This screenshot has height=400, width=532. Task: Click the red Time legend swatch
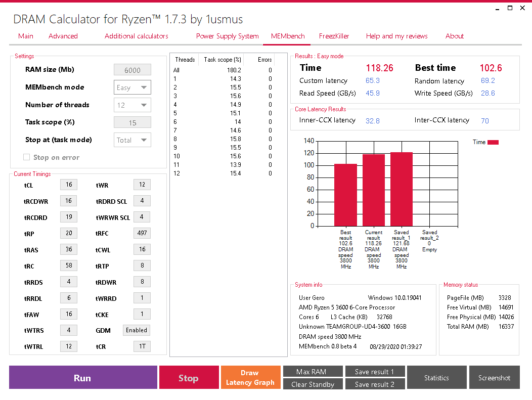pos(493,142)
